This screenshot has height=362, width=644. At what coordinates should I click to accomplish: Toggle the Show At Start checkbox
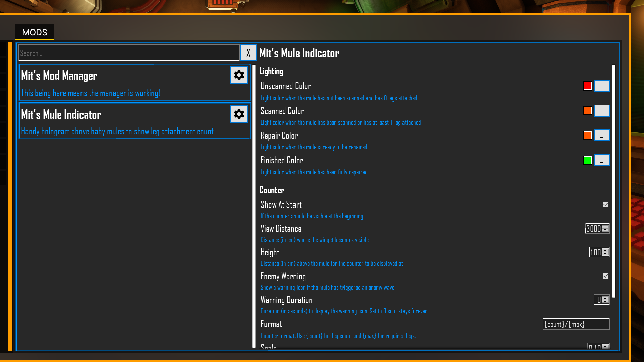pyautogui.click(x=606, y=204)
